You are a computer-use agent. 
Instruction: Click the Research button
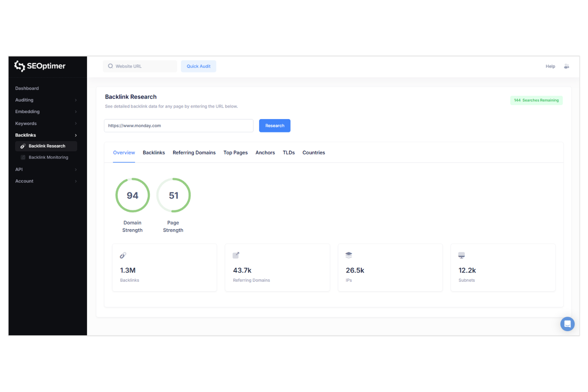pyautogui.click(x=275, y=126)
